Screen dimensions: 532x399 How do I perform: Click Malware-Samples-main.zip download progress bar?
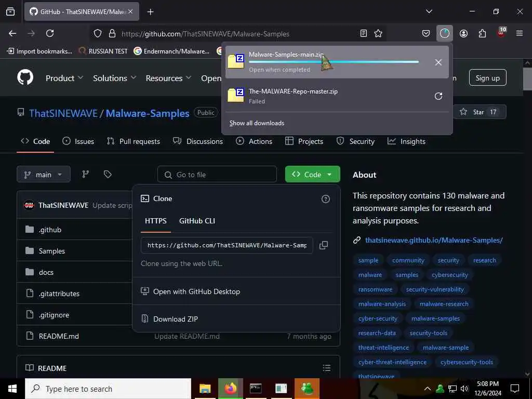[334, 62]
